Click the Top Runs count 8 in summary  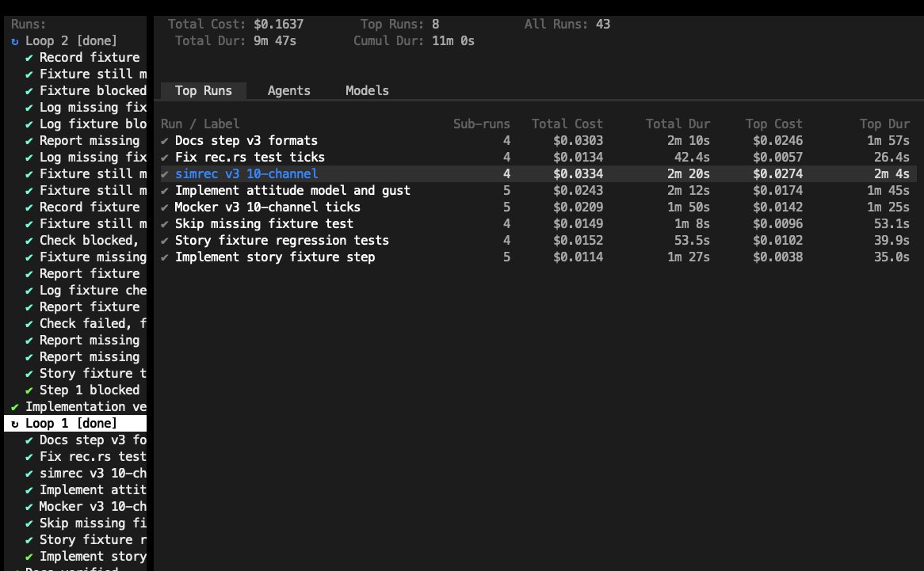click(x=436, y=24)
